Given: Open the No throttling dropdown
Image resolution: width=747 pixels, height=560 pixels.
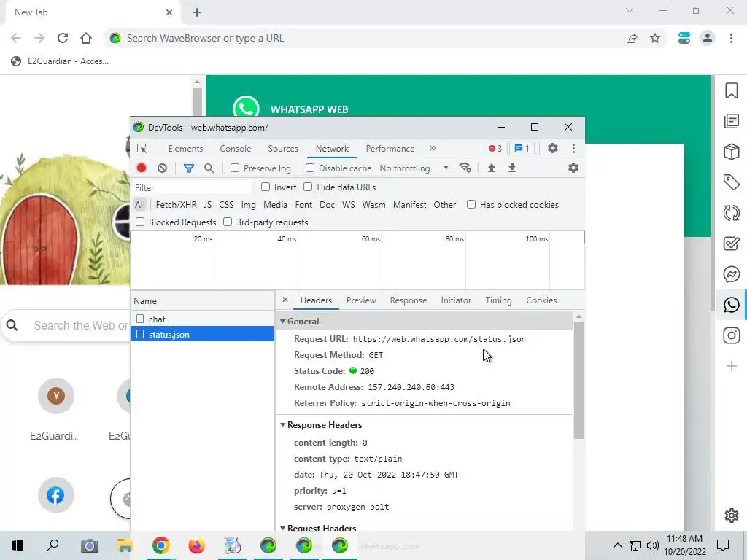Looking at the screenshot, I should pyautogui.click(x=414, y=168).
